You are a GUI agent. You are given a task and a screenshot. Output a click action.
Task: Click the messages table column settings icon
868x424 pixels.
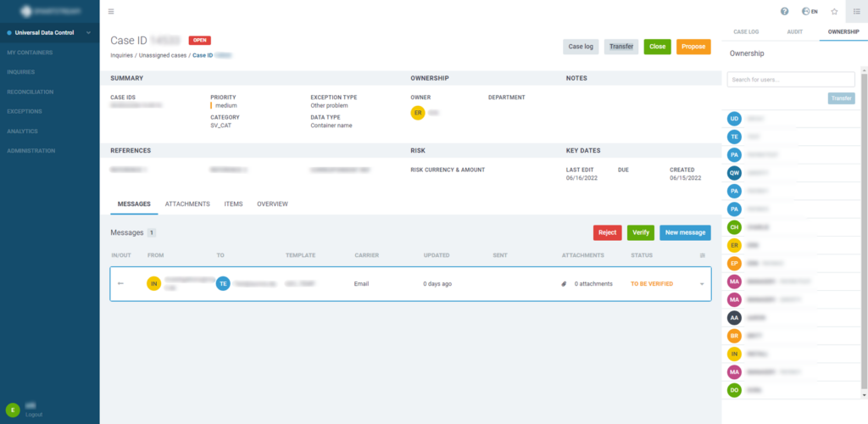point(702,255)
